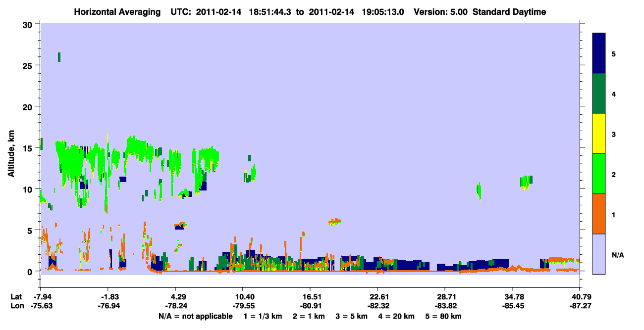The width and height of the screenshot is (644, 330).
Task: Click the colorbar label '2' beside bright green
Action: [x=614, y=174]
